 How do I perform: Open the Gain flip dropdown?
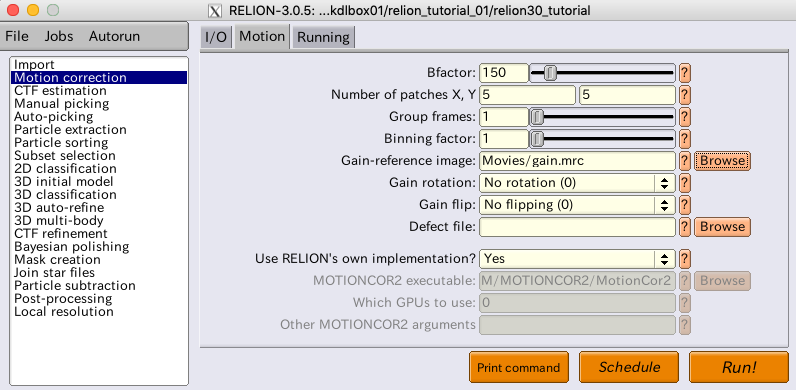[577, 205]
